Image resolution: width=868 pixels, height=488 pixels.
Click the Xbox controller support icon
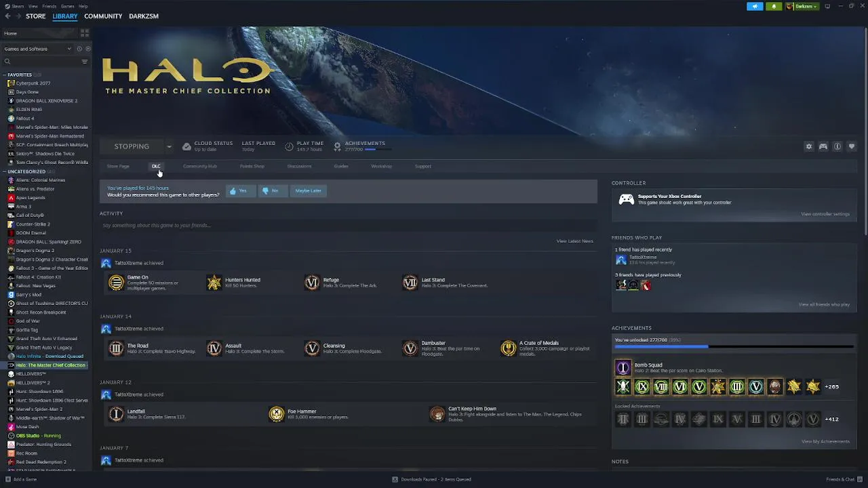pos(626,199)
